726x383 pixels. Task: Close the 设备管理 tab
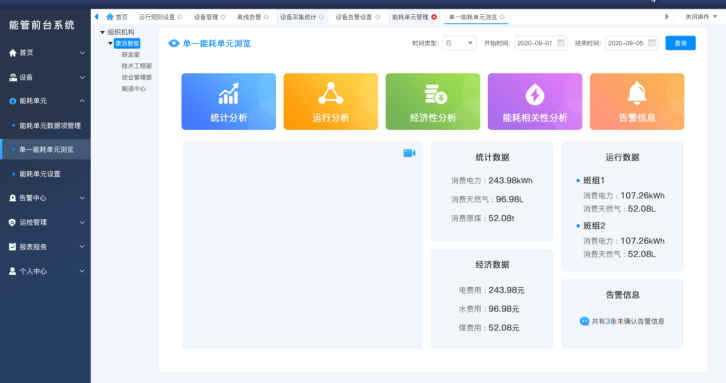pyautogui.click(x=223, y=17)
